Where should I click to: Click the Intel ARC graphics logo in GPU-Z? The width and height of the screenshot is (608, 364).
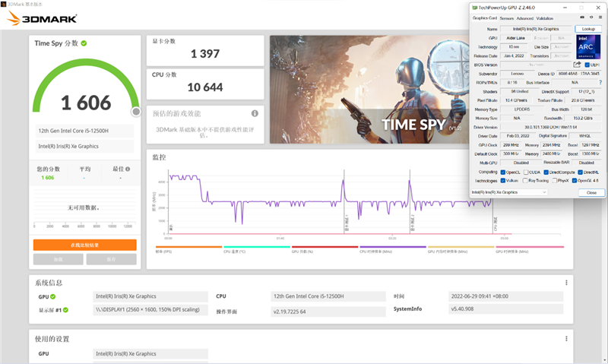[x=588, y=46]
